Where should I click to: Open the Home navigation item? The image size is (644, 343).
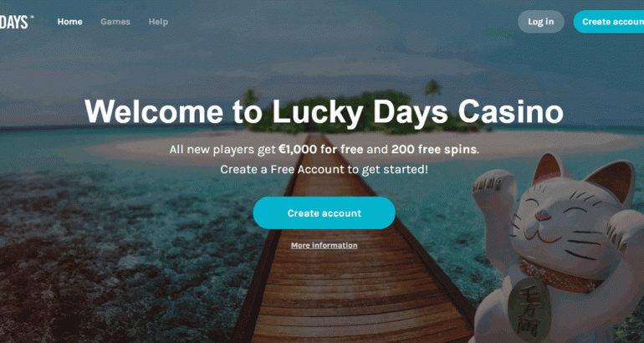[69, 22]
